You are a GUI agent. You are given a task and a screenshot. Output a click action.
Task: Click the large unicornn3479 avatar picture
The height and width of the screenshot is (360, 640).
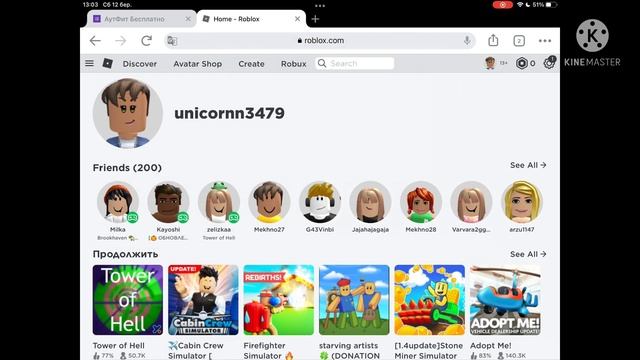pyautogui.click(x=128, y=113)
